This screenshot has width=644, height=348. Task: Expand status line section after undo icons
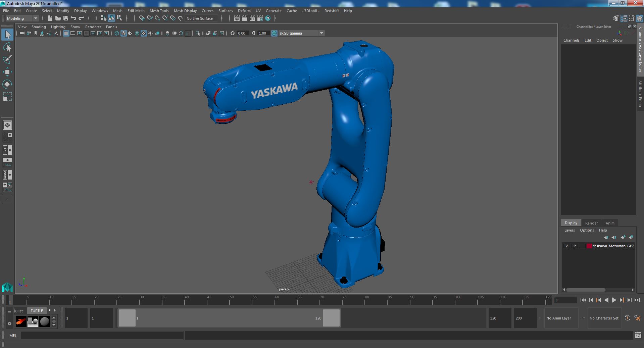click(x=89, y=18)
